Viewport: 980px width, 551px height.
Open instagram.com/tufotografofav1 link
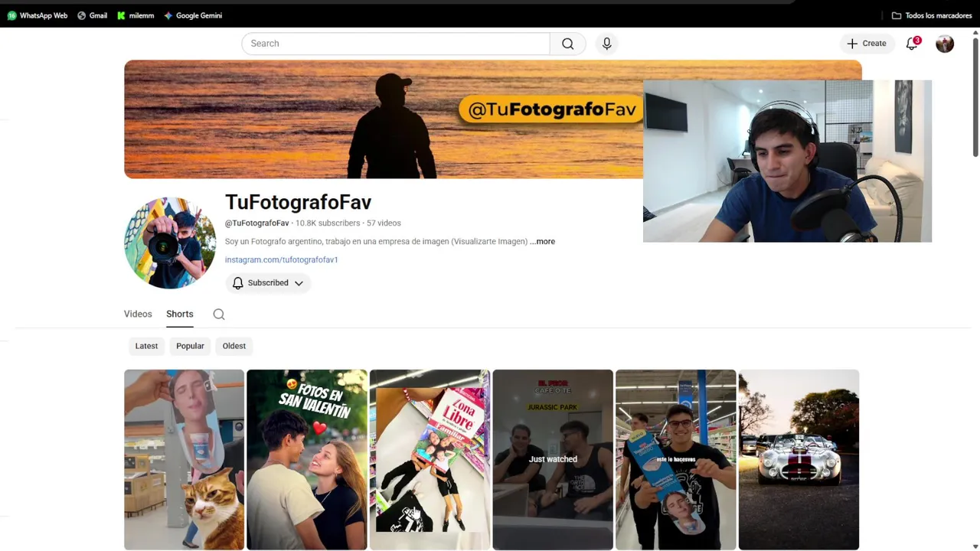pyautogui.click(x=281, y=259)
